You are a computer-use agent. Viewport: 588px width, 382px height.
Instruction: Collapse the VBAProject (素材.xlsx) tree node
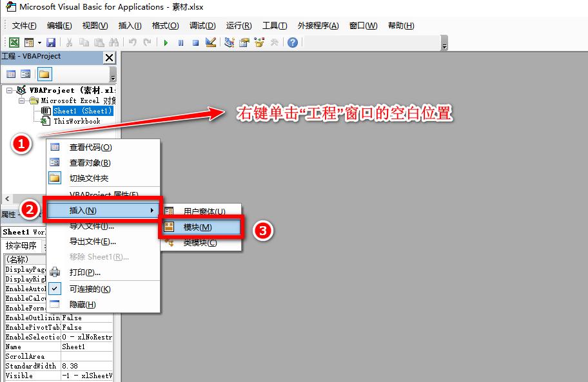click(x=9, y=90)
